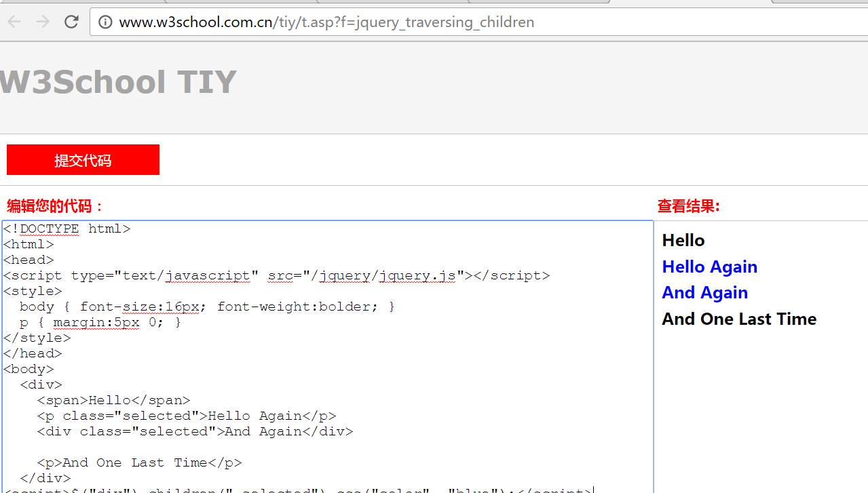Click 'And One Last Time' result text
Image resolution: width=868 pixels, height=493 pixels.
click(739, 319)
